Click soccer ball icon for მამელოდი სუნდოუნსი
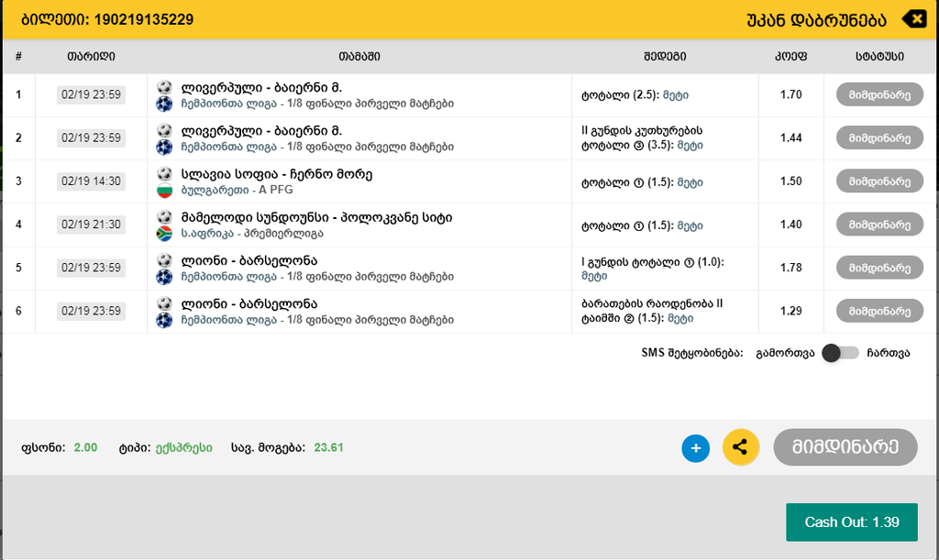The height and width of the screenshot is (560, 939). [164, 216]
